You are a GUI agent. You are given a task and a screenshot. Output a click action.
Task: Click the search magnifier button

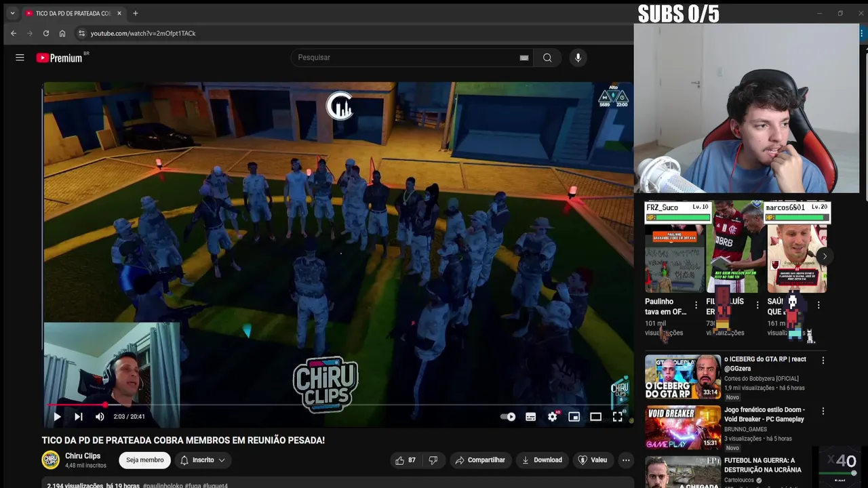[547, 58]
